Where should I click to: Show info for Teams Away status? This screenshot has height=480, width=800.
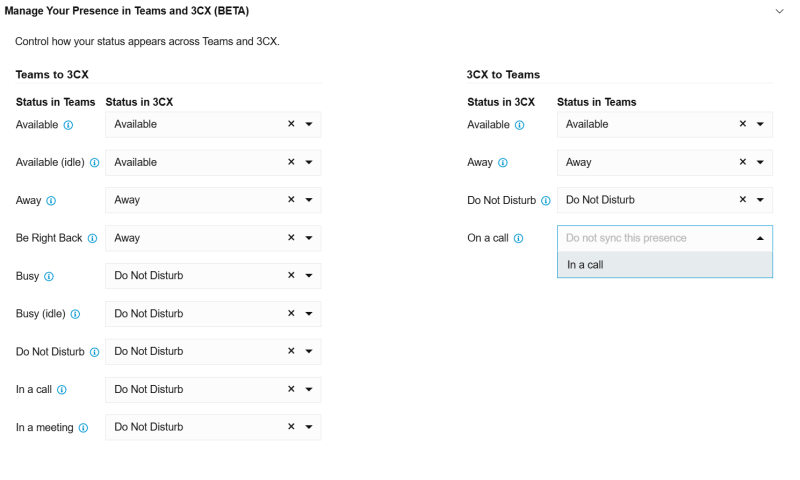[51, 200]
